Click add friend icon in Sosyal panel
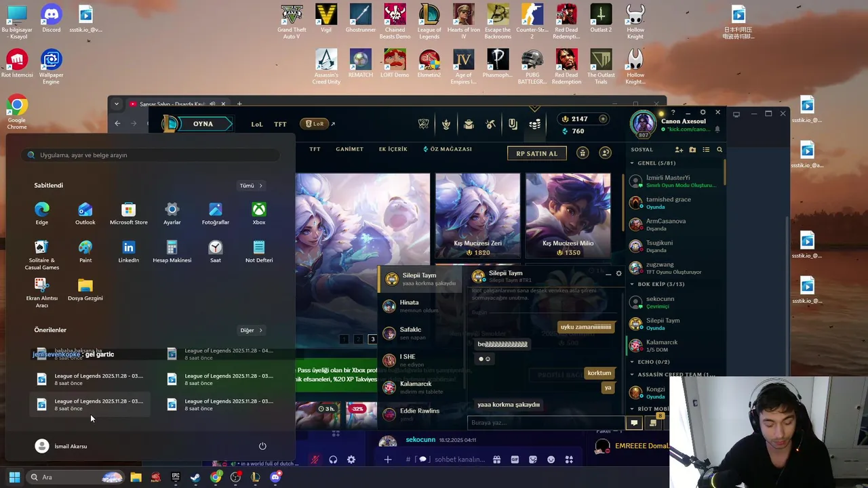Image resolution: width=868 pixels, height=488 pixels. [679, 150]
